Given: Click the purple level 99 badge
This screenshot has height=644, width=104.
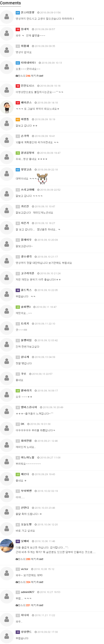Looking at the screenshot, I should click(18, 541).
